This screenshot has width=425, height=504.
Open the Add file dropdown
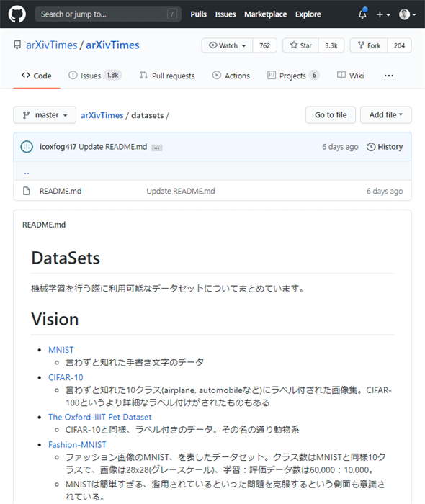[386, 114]
